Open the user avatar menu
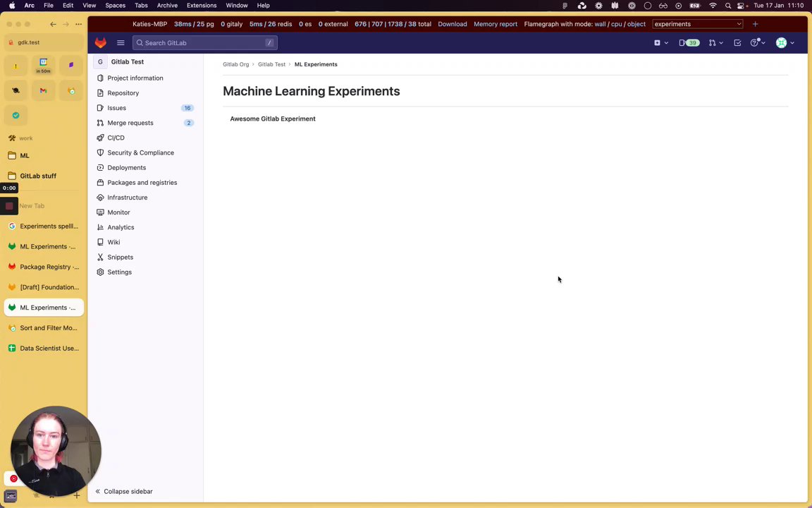 [x=785, y=43]
